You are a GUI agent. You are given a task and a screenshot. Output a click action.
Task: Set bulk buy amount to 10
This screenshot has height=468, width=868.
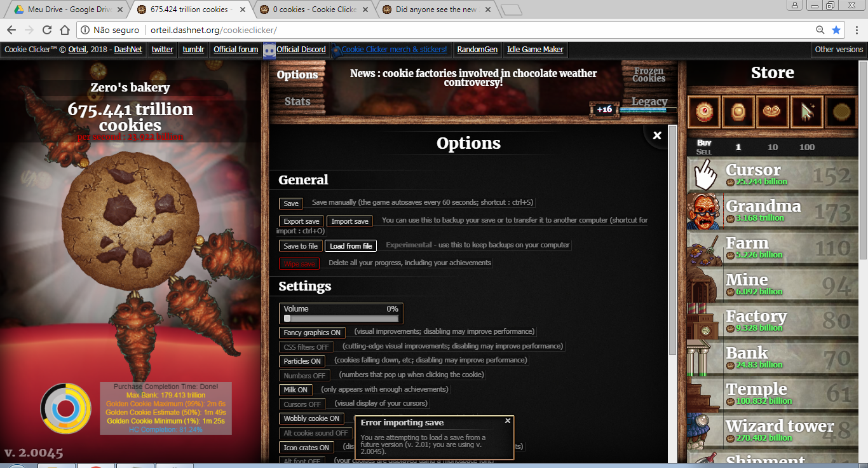coord(772,147)
